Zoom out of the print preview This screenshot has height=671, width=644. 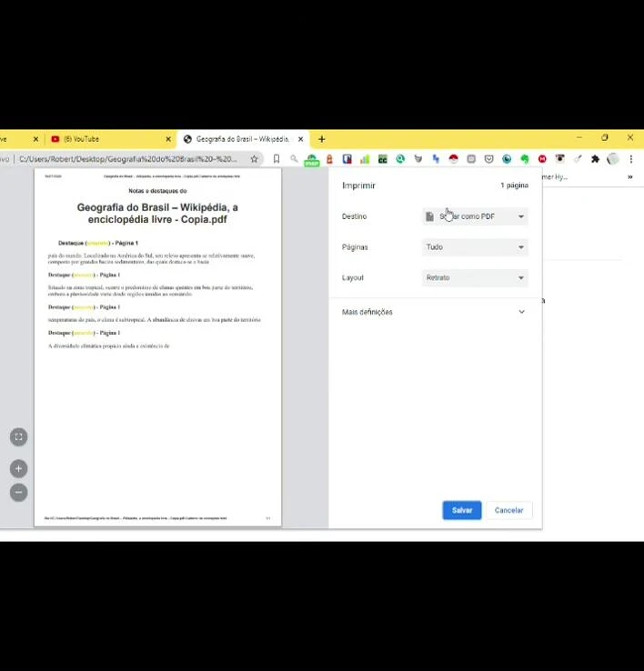click(x=18, y=492)
